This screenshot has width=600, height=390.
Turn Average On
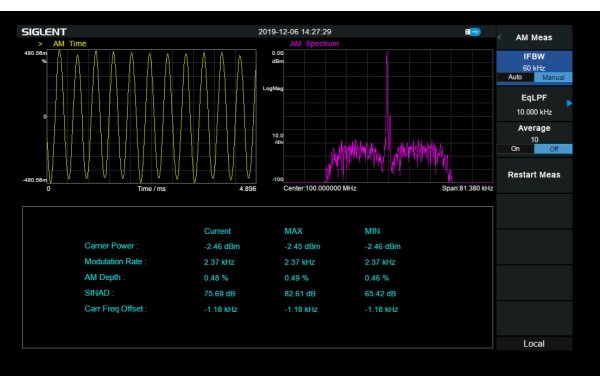pyautogui.click(x=515, y=149)
